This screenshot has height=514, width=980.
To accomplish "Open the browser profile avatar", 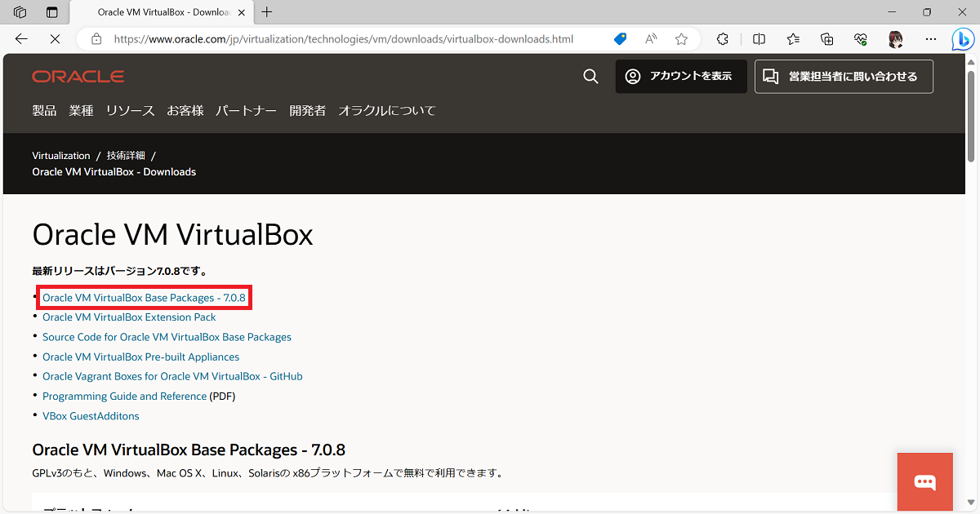I will tap(895, 38).
